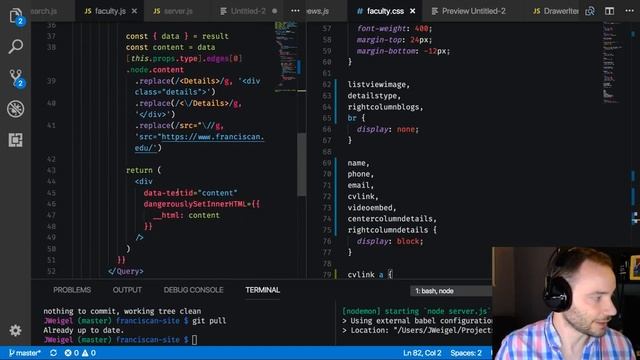Click the right editor minimap

point(612,61)
